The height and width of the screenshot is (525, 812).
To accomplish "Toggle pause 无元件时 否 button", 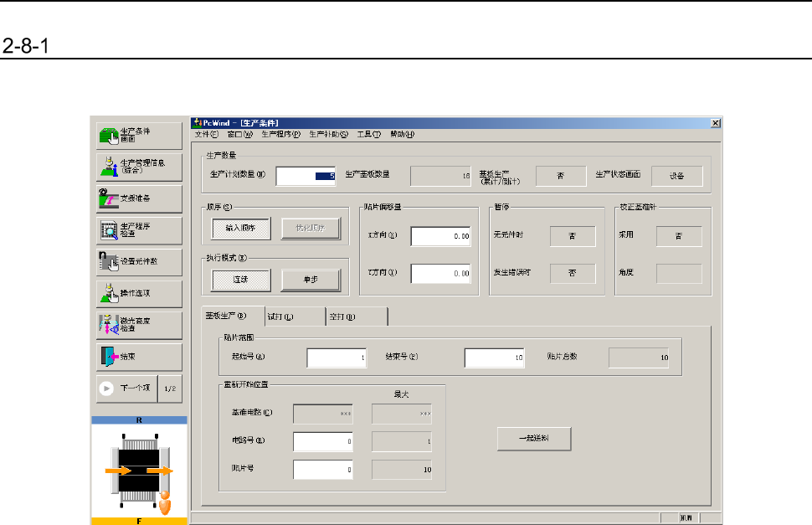I will [573, 236].
